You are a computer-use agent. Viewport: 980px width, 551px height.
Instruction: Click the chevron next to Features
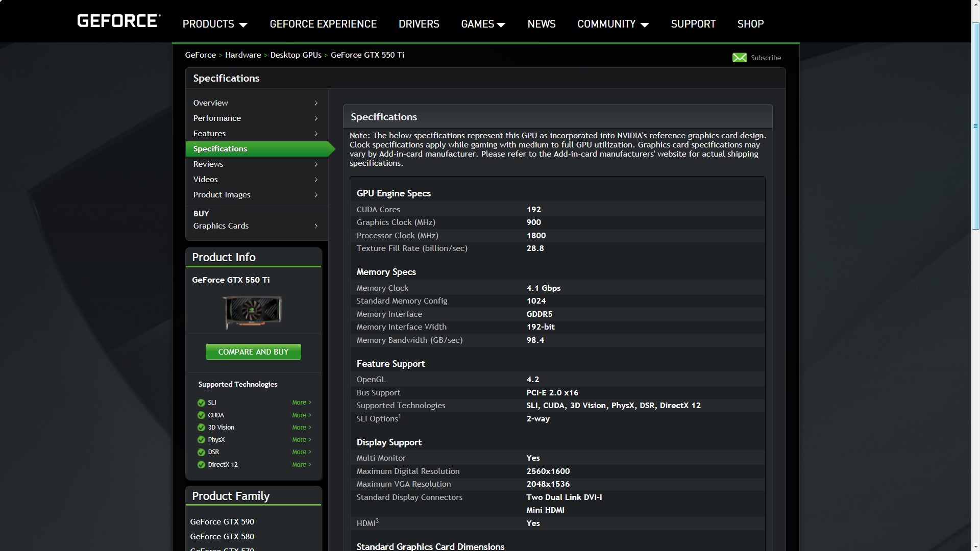tap(316, 134)
